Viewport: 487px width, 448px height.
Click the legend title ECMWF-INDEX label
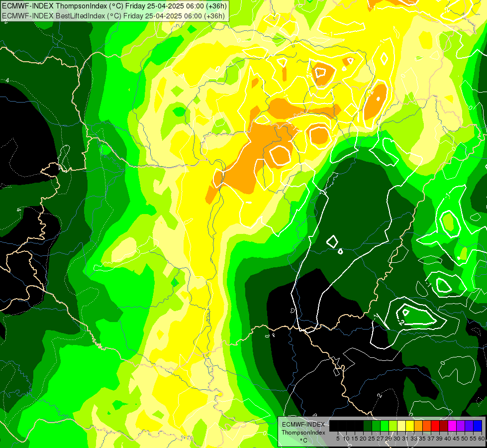click(303, 425)
